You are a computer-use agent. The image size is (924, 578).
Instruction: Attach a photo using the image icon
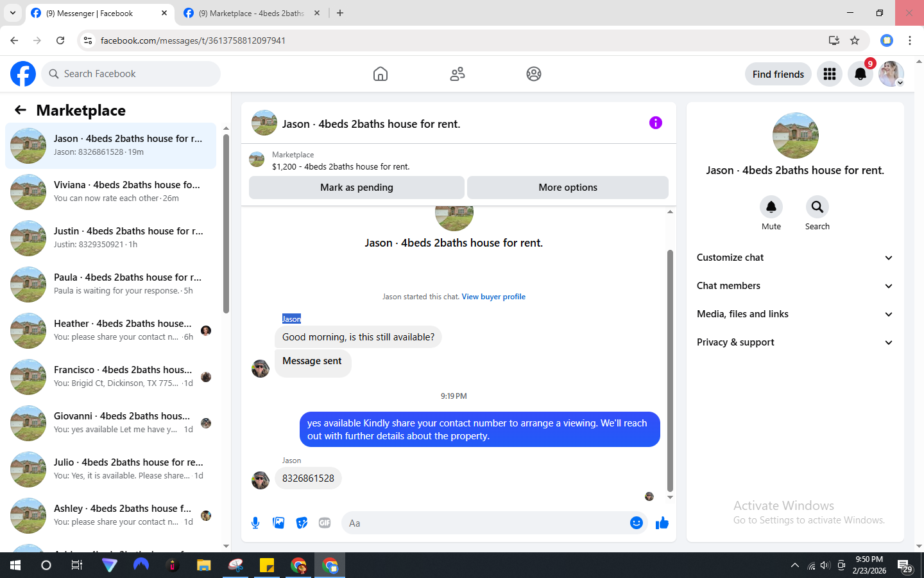click(278, 523)
